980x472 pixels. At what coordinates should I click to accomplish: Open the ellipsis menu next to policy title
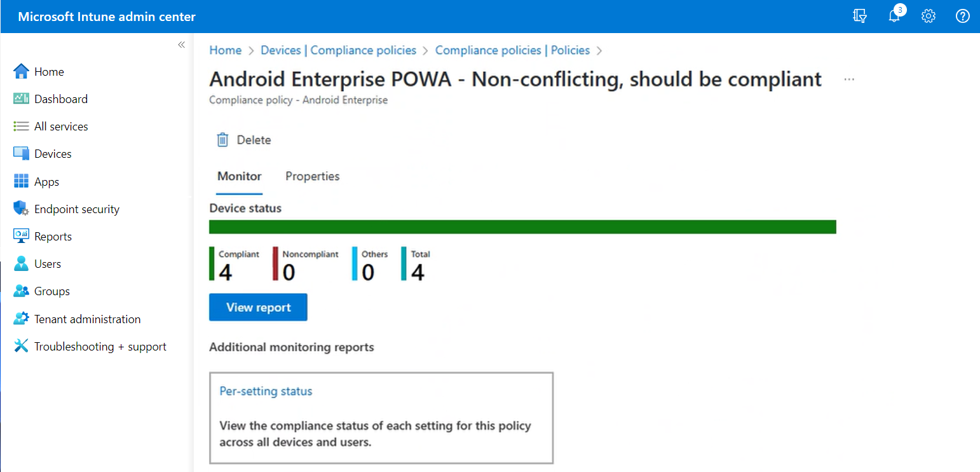pyautogui.click(x=849, y=79)
